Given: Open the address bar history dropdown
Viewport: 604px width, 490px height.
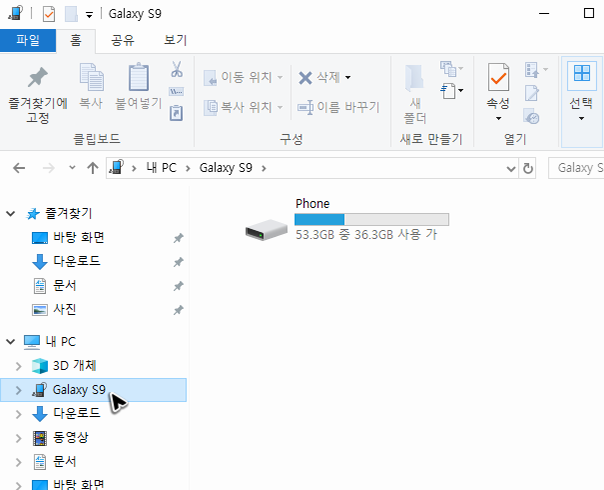Looking at the screenshot, I should (511, 168).
